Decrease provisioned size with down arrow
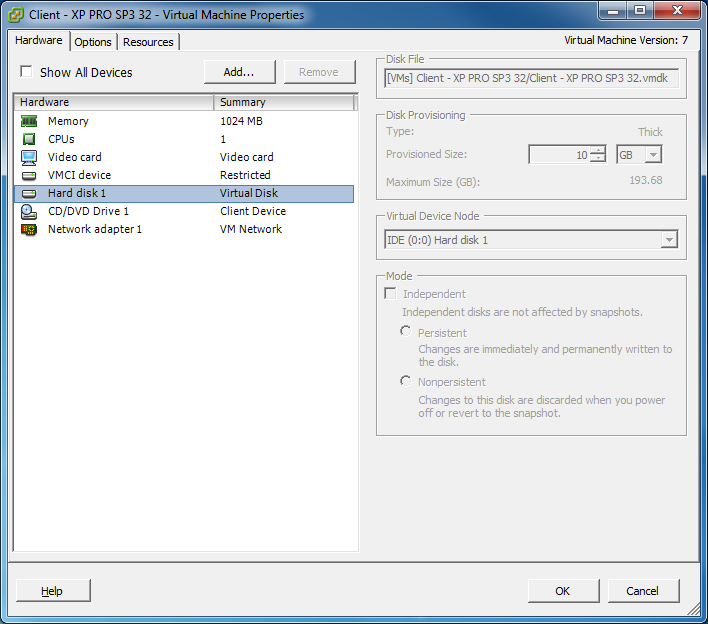 click(598, 158)
